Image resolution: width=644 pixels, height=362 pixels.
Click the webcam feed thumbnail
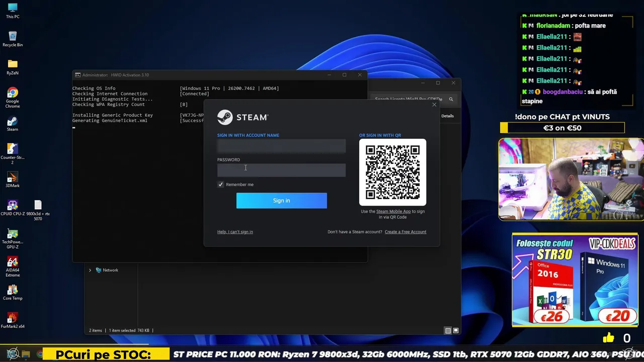tap(571, 179)
